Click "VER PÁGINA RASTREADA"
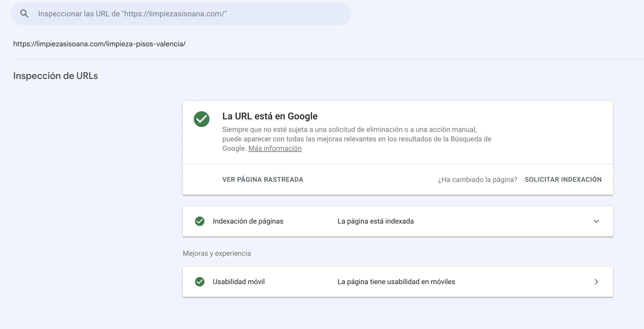Screen dimensions: 644x329 [263, 179]
